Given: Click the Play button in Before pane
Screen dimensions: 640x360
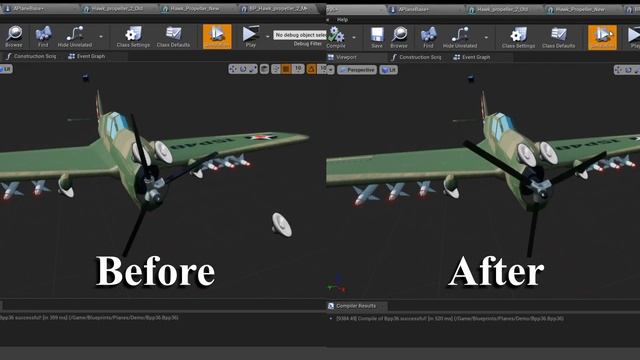Looking at the screenshot, I should click(251, 36).
